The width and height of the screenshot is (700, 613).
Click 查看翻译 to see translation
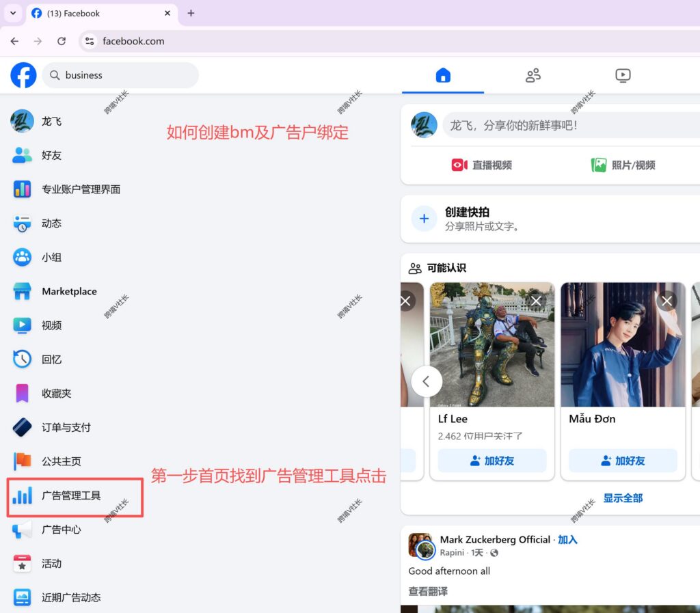click(x=428, y=591)
